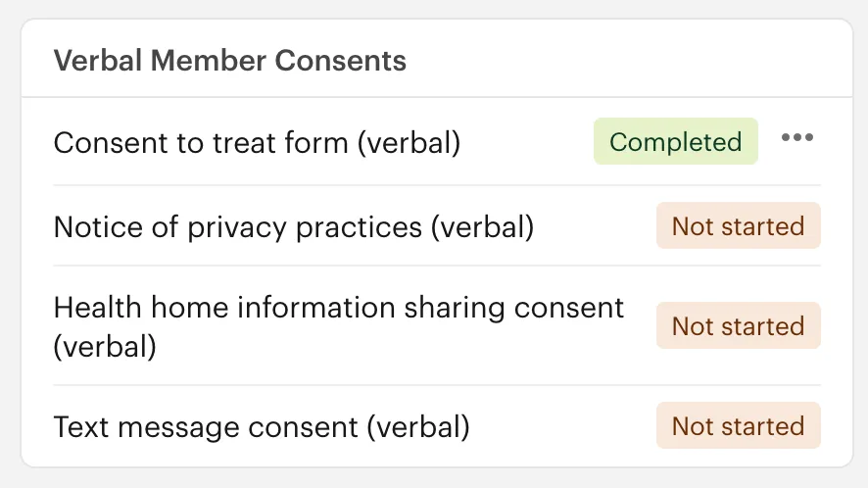Click the three-dot menu next to Completed
Screen dimensions: 868x488
click(x=796, y=138)
